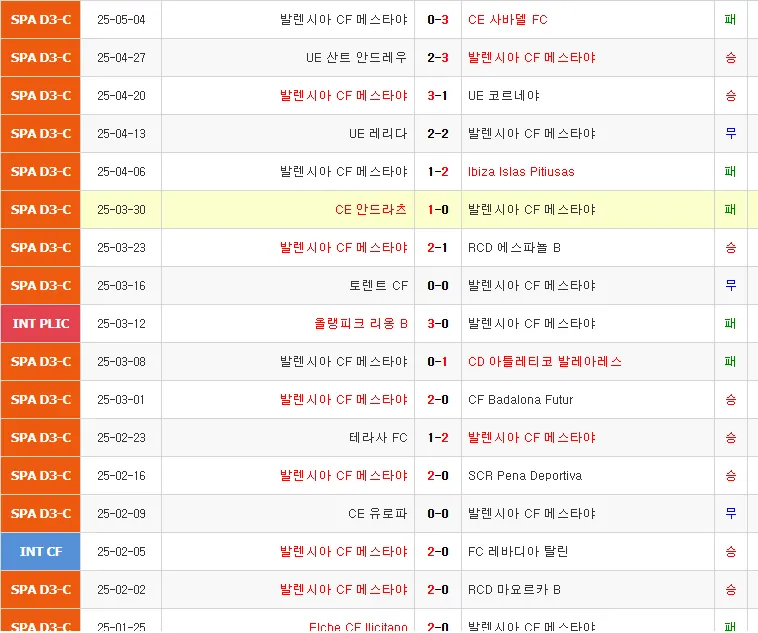Click the SPA D3-C badge for 25-04-20
Viewport: 758px width, 633px height.
coord(41,96)
